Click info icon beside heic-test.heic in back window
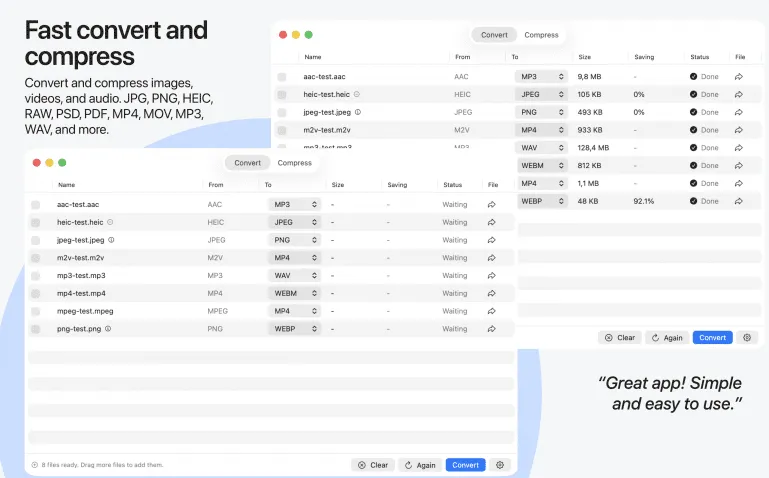 357,94
